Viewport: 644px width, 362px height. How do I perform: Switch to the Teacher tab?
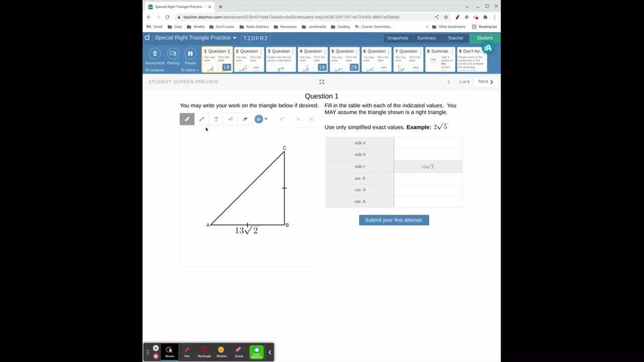pos(455,38)
